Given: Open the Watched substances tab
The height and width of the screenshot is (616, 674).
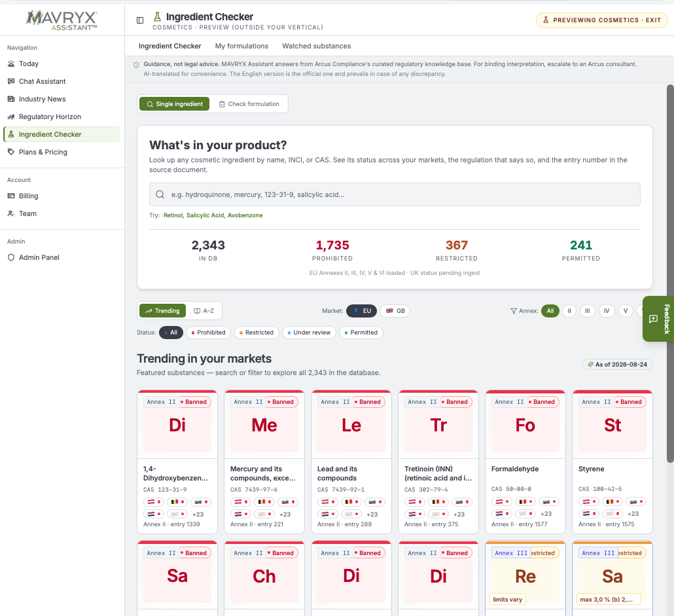Looking at the screenshot, I should [x=316, y=46].
